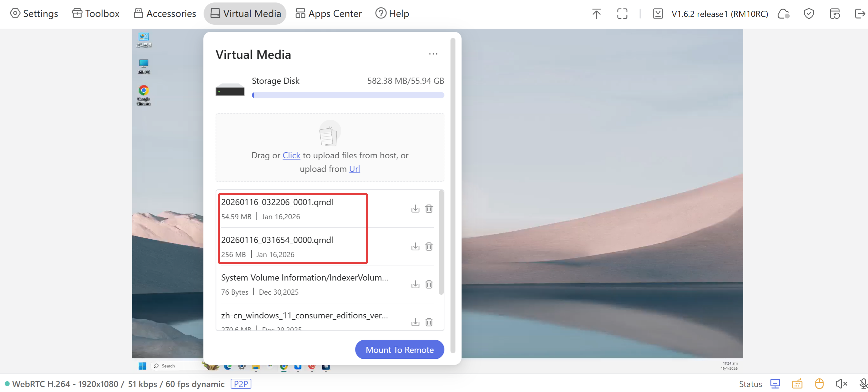This screenshot has height=392, width=868.
Task: Delete the System Volume Information file
Action: pos(429,285)
